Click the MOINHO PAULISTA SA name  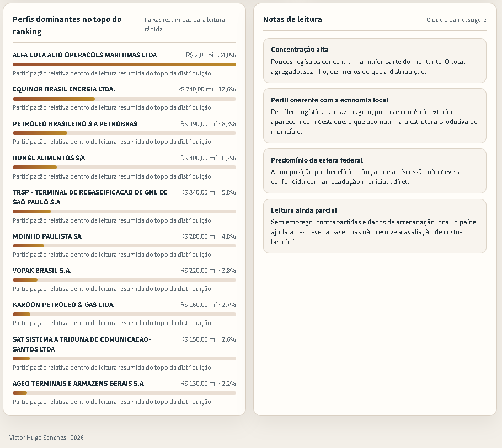pos(47,236)
